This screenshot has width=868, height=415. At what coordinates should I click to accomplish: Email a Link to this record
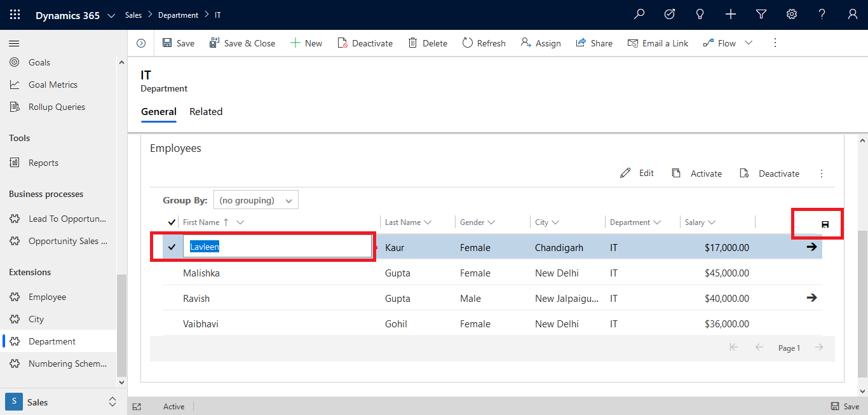click(x=658, y=43)
